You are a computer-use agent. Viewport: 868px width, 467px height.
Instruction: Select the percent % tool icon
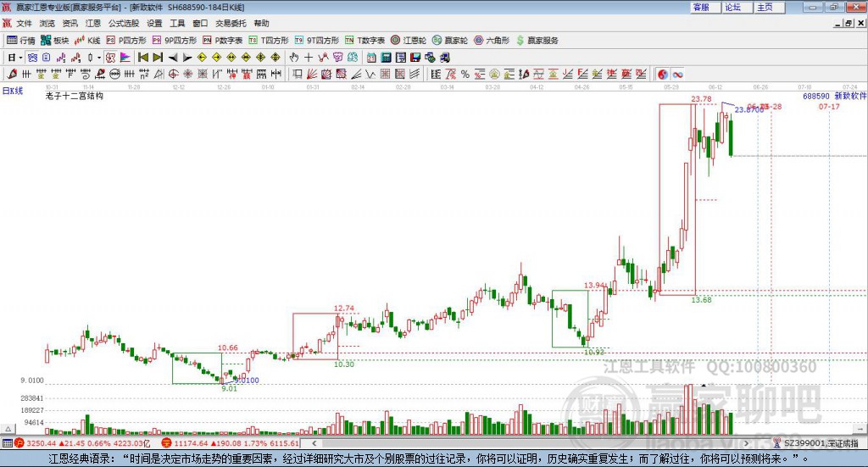[465, 74]
